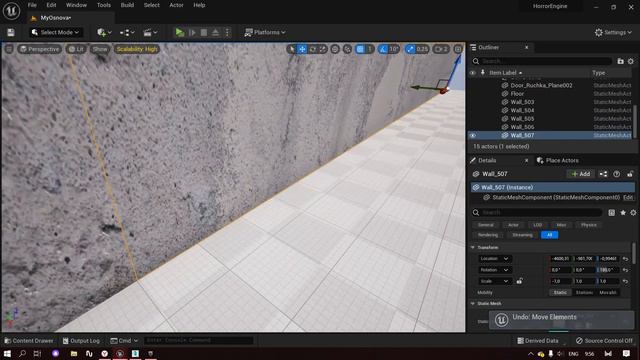Open the Tools menu
This screenshot has height=360, width=640.
(104, 5)
